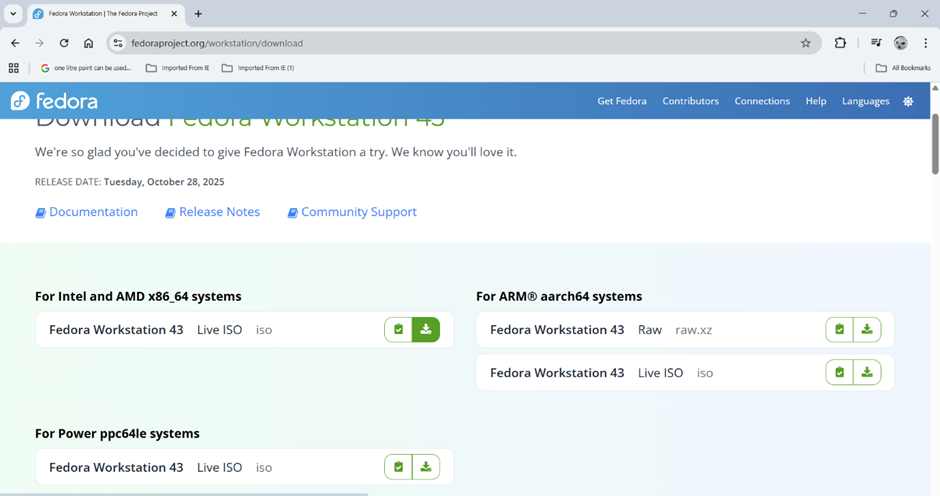Verify checksum for ARM aarch64 Raw image
This screenshot has height=496, width=940.
[839, 329]
